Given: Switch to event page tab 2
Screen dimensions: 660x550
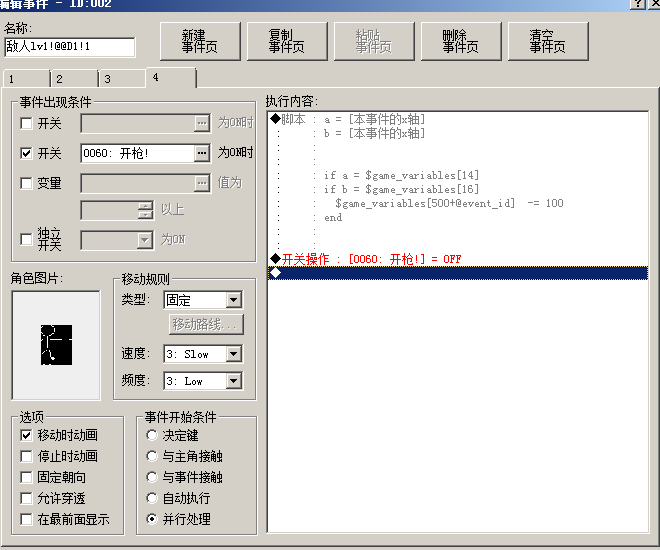Looking at the screenshot, I should 74,79.
